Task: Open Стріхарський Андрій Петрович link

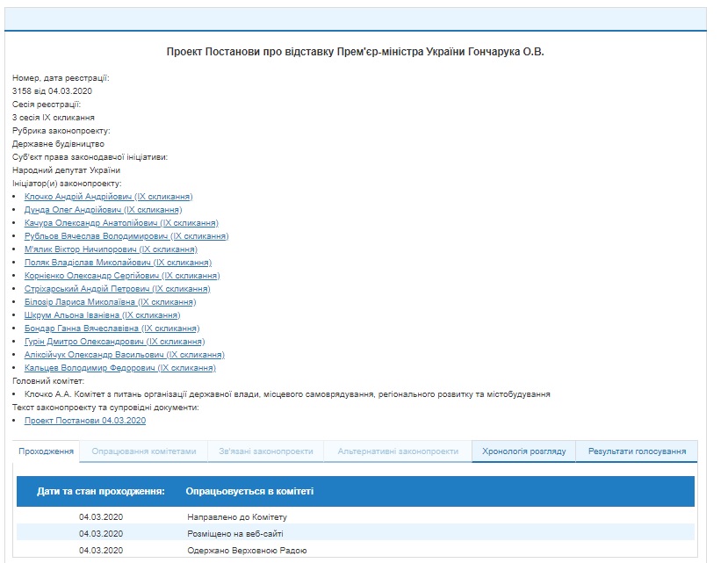Action: (x=118, y=288)
